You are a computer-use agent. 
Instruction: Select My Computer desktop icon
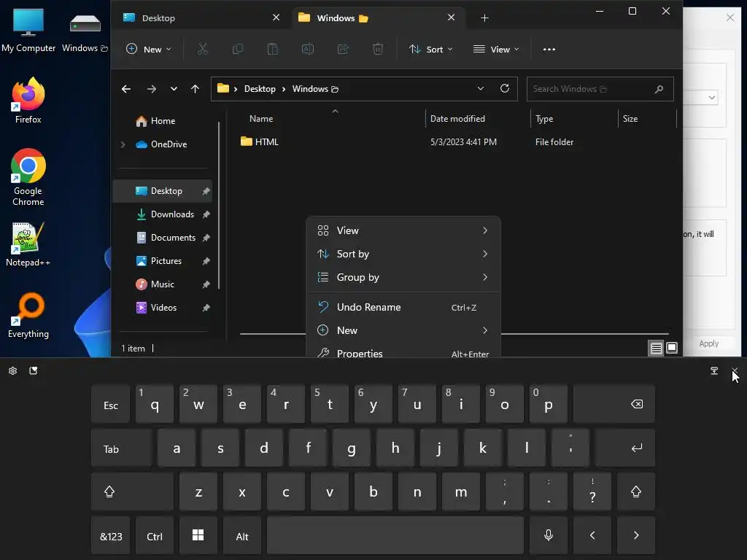tap(28, 31)
